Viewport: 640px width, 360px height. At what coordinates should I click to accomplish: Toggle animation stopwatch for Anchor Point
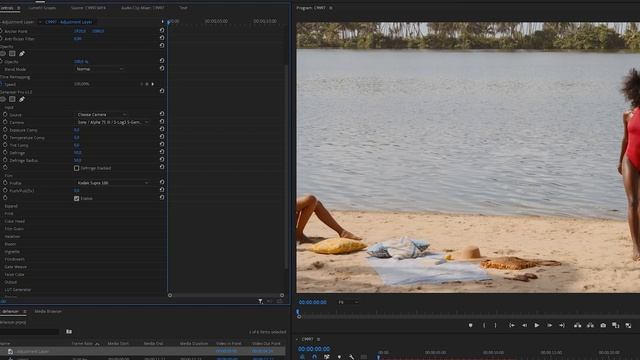pyautogui.click(x=1, y=31)
